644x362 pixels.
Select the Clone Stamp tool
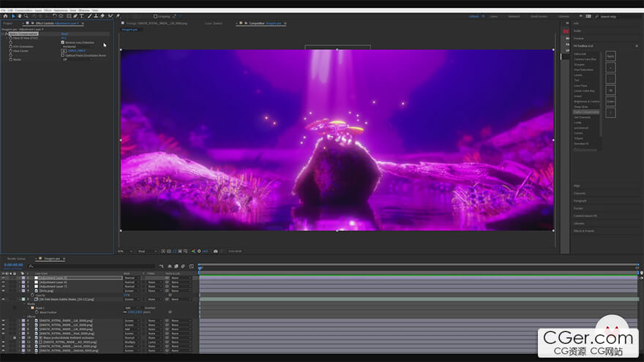pos(96,16)
